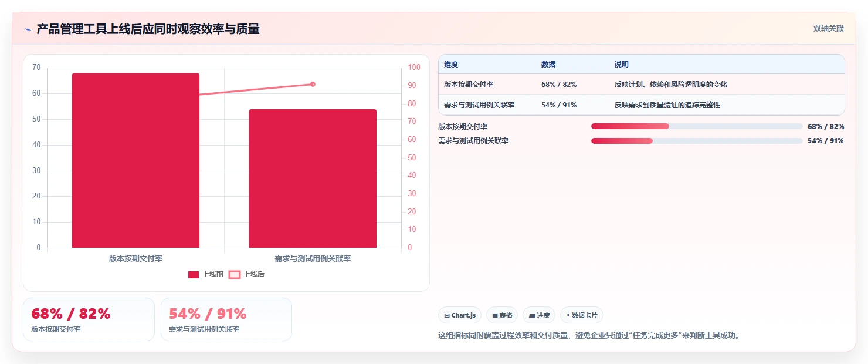Image resolution: width=868 pixels, height=364 pixels.
Task: Click the 100 tick on right axis
Action: pos(415,68)
